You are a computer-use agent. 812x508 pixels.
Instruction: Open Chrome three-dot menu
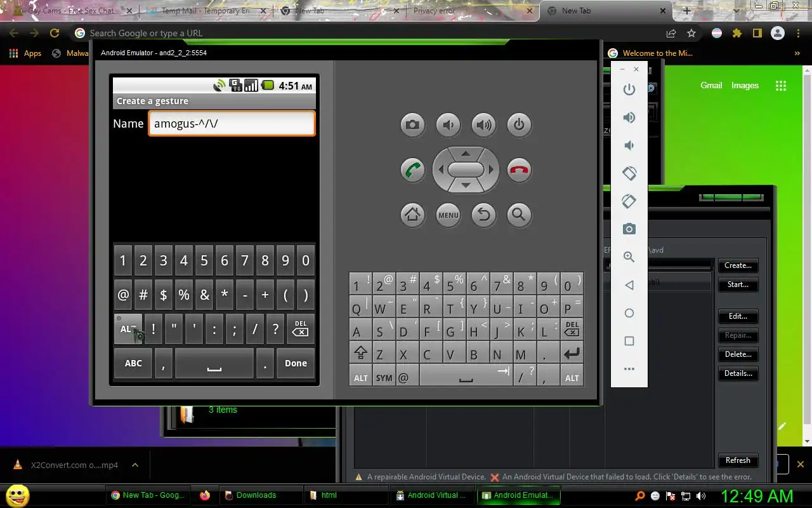(x=798, y=33)
